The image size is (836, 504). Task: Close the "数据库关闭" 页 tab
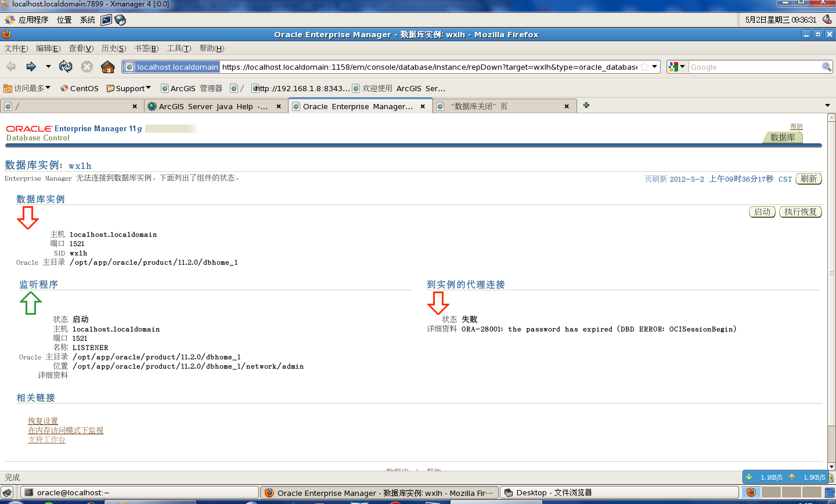pyautogui.click(x=567, y=106)
